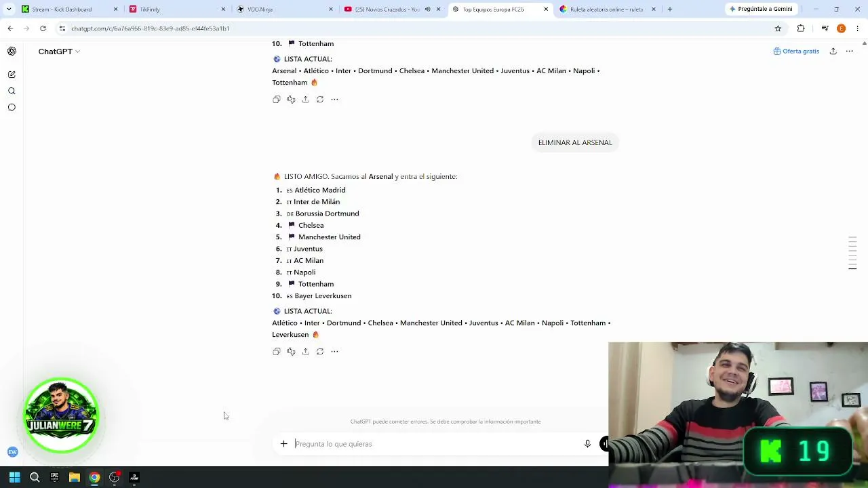Open the media controls icon in toolbar
Screen dimensions: 868x488
click(x=825, y=28)
